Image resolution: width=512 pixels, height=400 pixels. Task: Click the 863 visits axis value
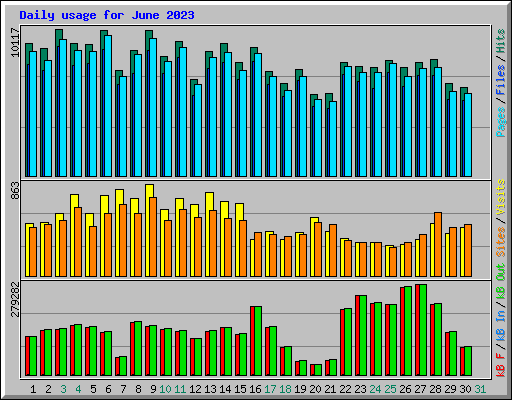click(15, 191)
